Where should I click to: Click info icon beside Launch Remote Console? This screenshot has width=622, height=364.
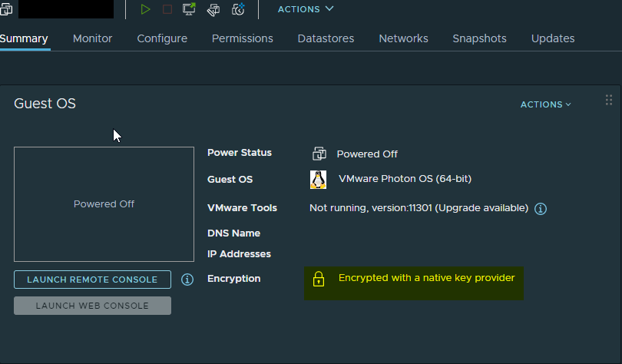[x=187, y=280]
